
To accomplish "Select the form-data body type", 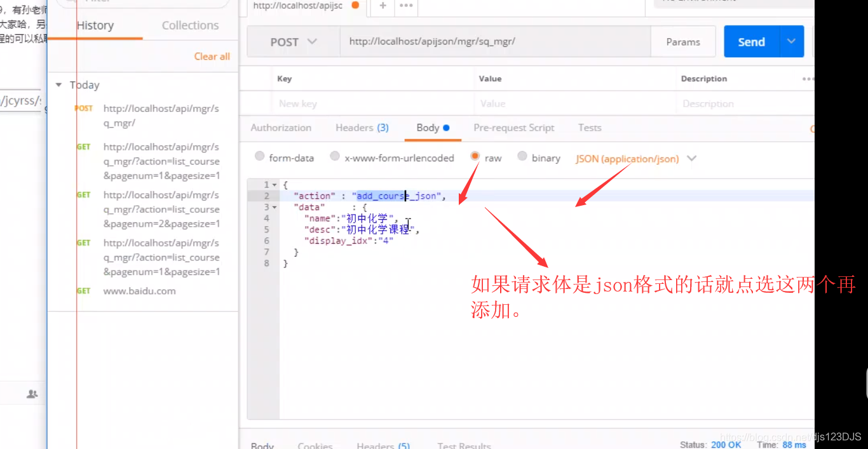I will (259, 156).
